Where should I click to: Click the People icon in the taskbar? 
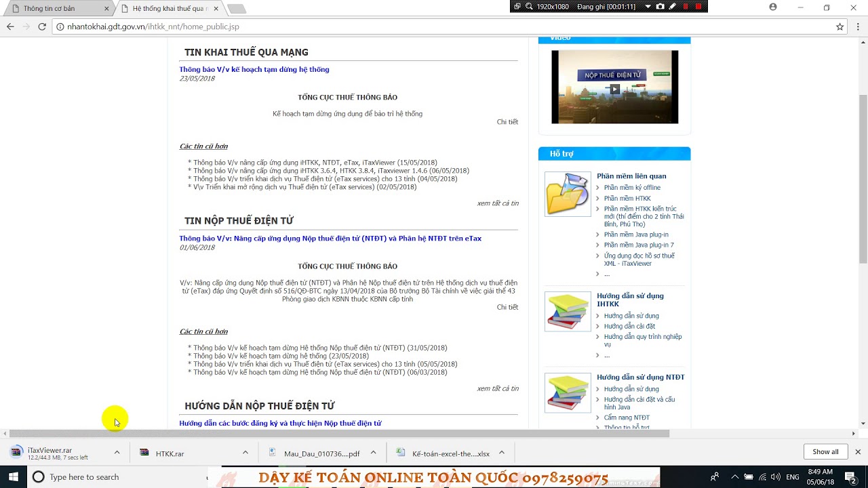click(x=714, y=477)
